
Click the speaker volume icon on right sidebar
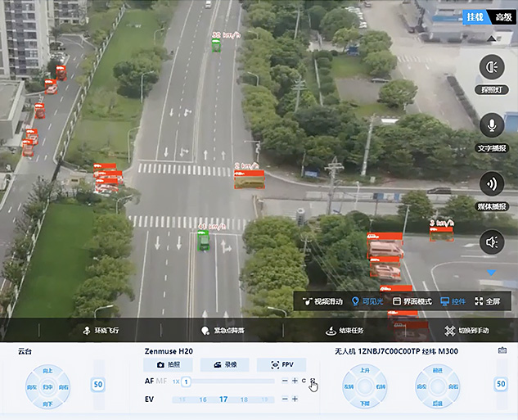click(x=492, y=242)
